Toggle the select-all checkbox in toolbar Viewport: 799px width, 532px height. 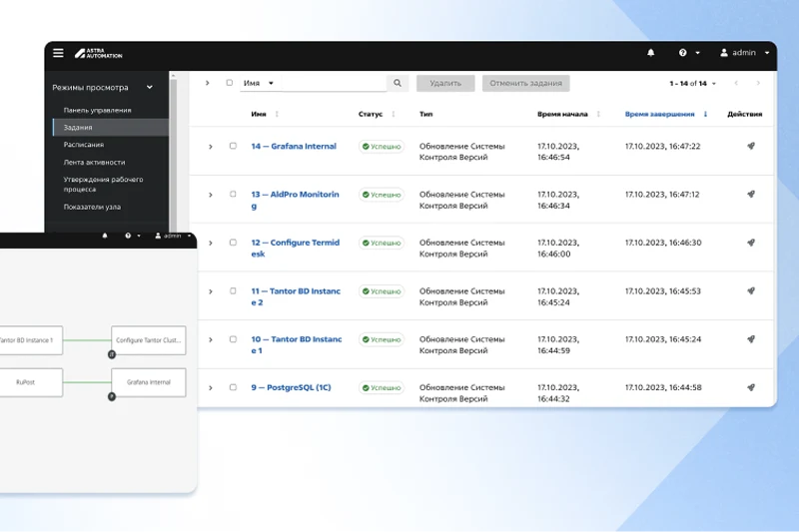point(229,84)
